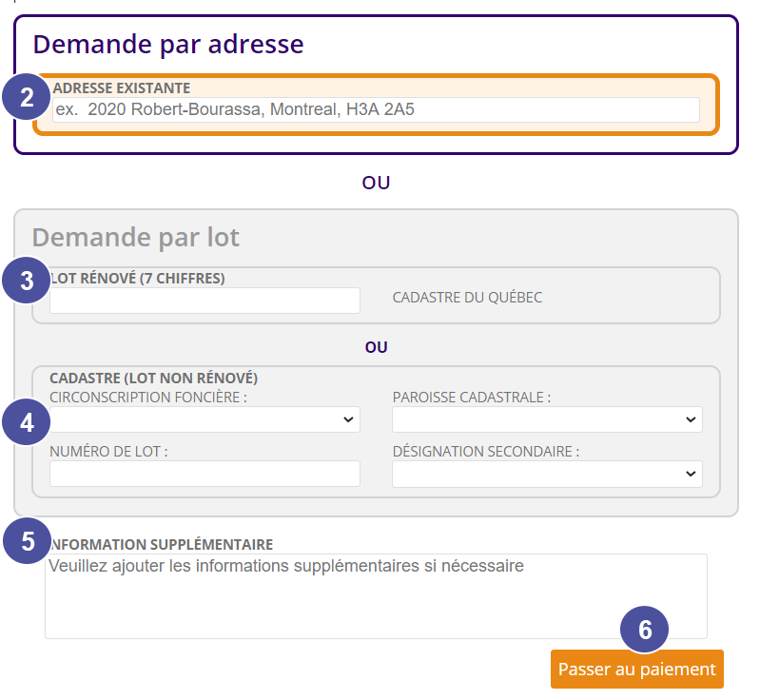The height and width of the screenshot is (700, 760).
Task: Click the Lot rénové (7 chiffres) label
Action: pyautogui.click(x=137, y=279)
